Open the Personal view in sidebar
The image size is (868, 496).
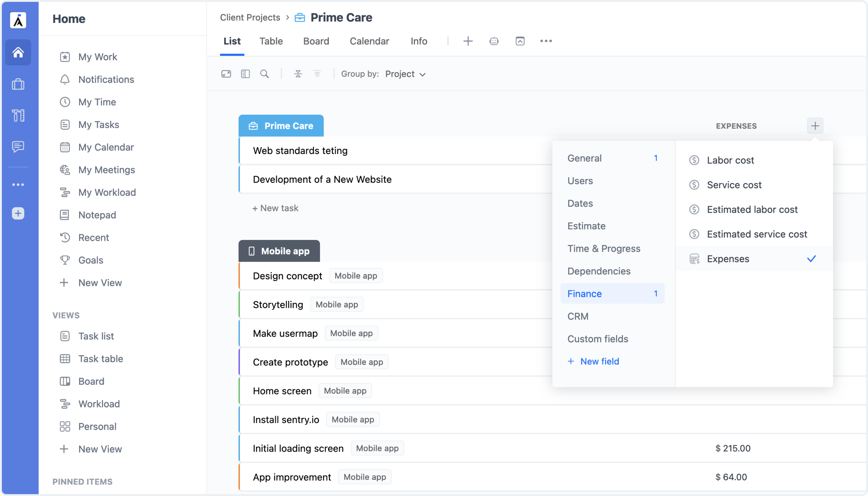point(97,427)
